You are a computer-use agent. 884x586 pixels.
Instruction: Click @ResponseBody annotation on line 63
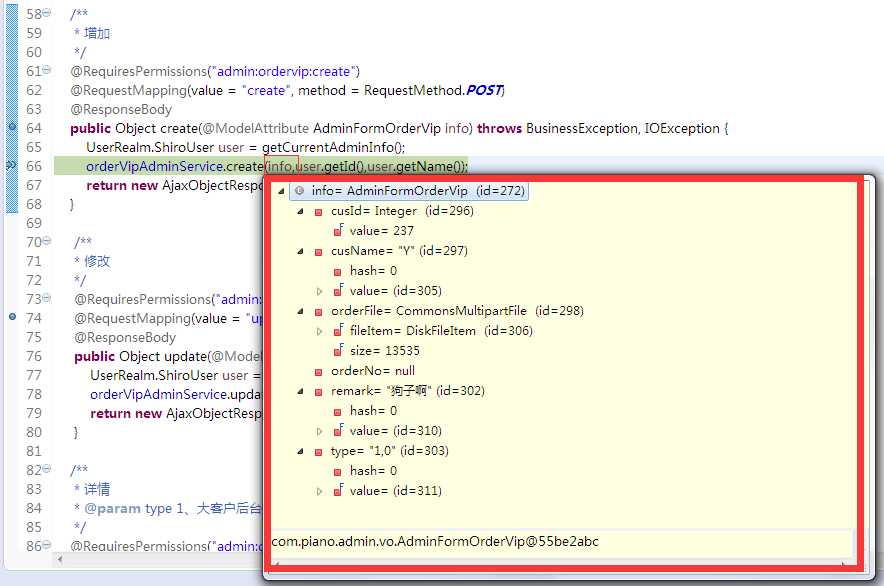[x=121, y=109]
